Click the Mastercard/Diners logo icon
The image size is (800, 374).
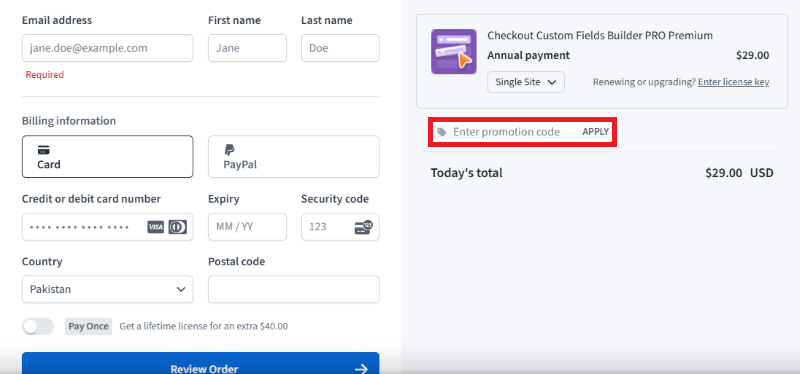(178, 227)
